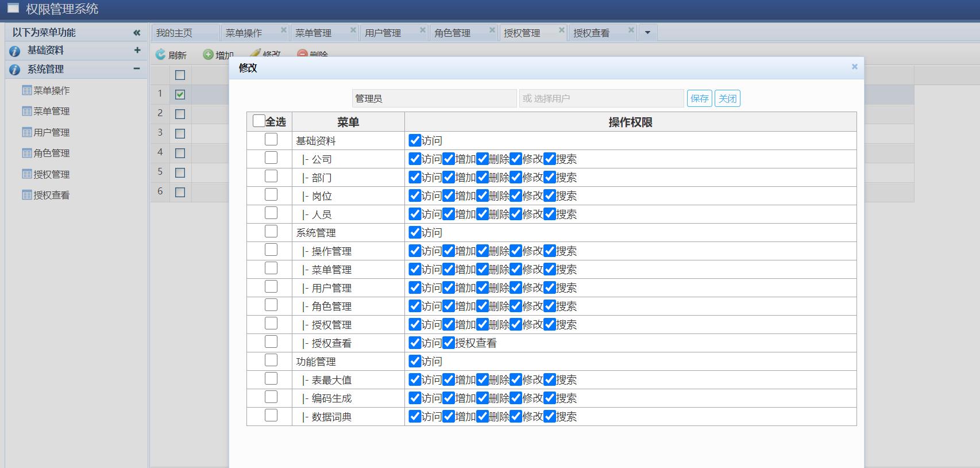Viewport: 980px width, 468px height.
Task: Click the grid icon for 菜单管理 sidebar item
Action: (26, 111)
